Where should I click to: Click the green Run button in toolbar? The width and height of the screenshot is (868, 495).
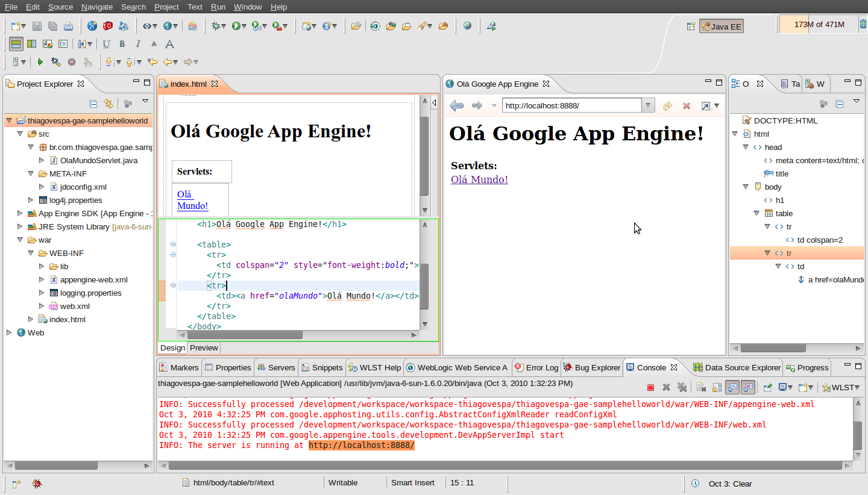click(x=236, y=26)
